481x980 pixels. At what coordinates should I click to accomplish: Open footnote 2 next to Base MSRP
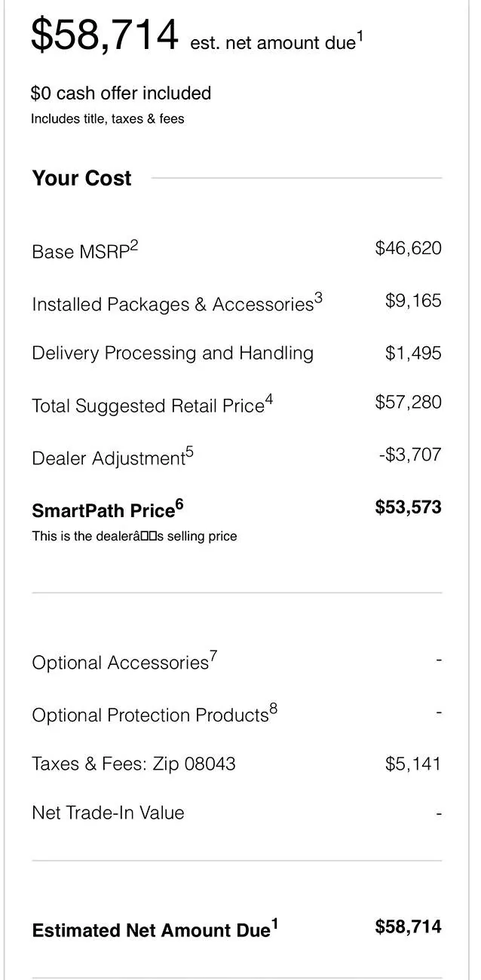(134, 245)
